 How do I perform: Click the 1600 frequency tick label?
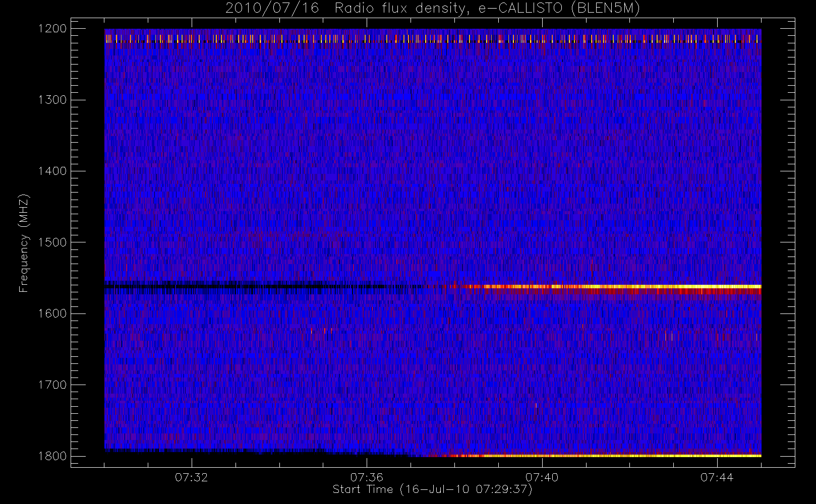pos(52,313)
